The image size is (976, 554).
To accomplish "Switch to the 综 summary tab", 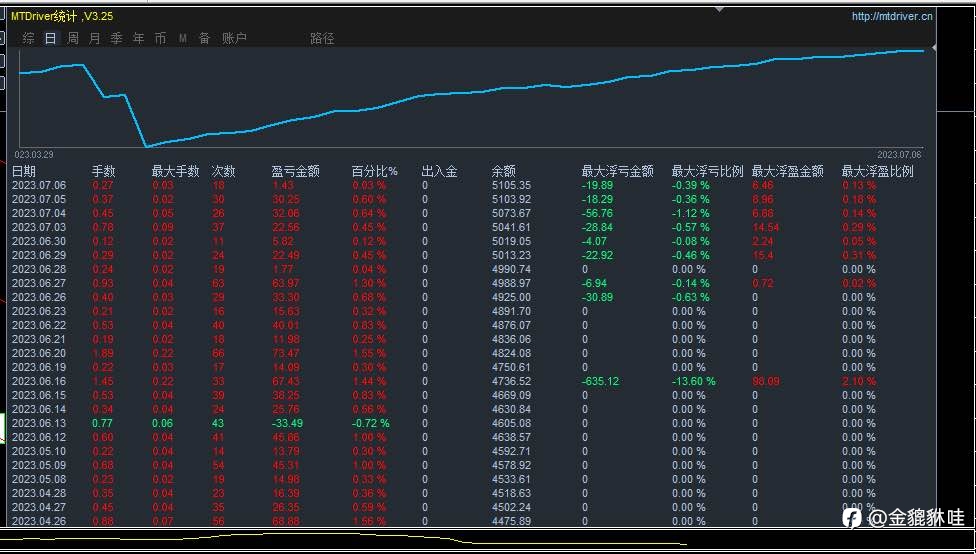I will click(29, 39).
